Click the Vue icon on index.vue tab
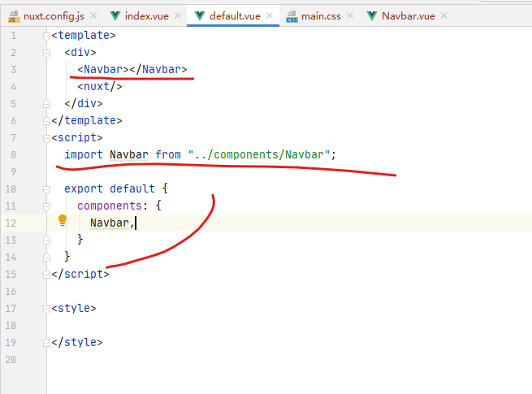Viewport: 532px width, 394px height. (115, 16)
